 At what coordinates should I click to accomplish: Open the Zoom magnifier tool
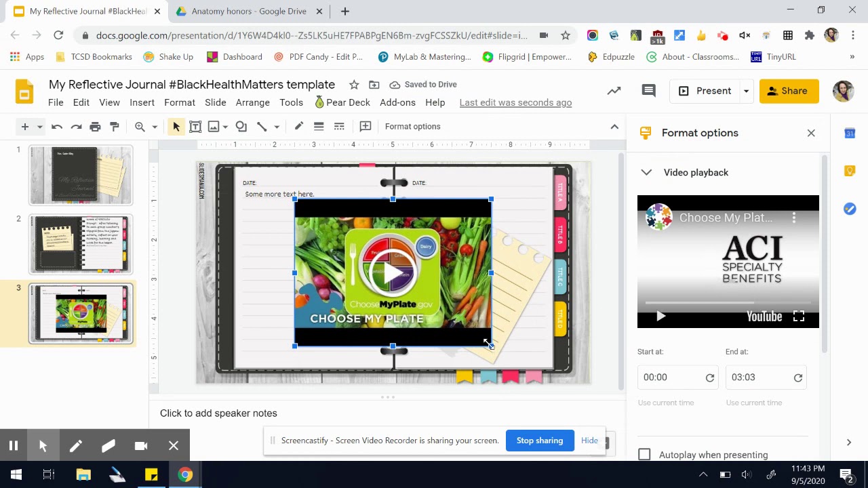[140, 127]
